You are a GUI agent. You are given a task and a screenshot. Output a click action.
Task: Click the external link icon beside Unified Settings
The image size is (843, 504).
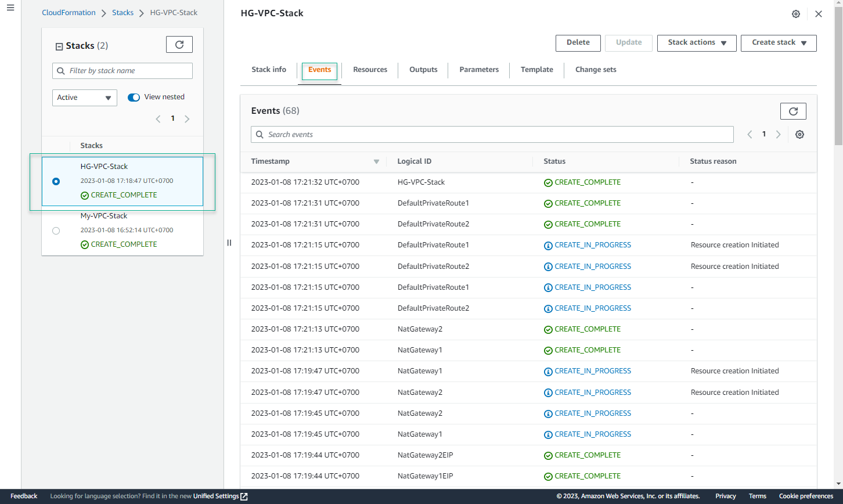point(244,496)
